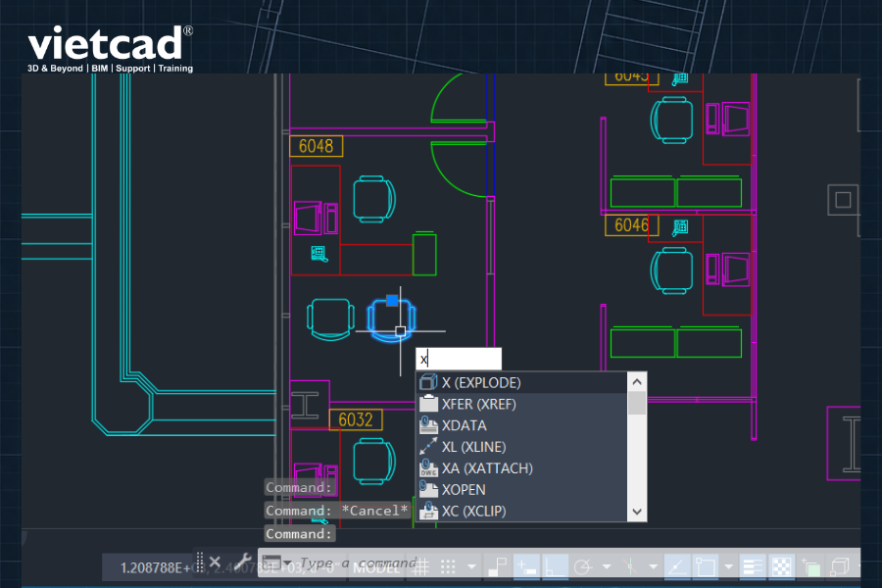Select the cyan chair left of the highlighted chair

(331, 319)
